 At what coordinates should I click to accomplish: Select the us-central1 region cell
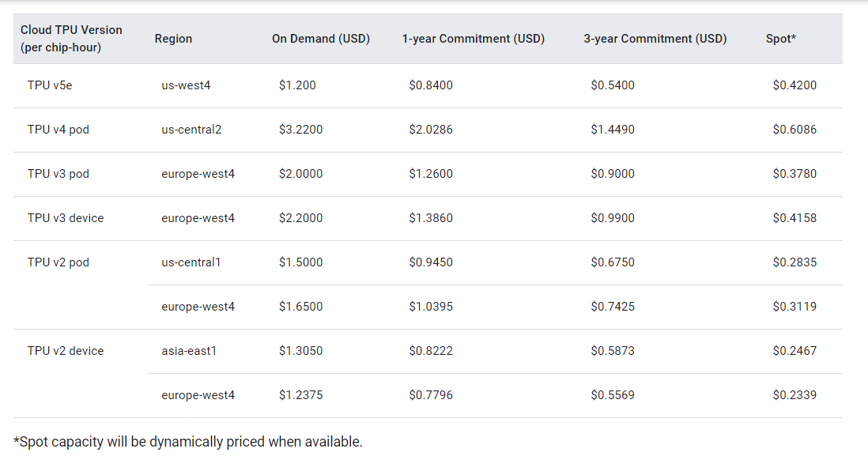click(x=191, y=262)
